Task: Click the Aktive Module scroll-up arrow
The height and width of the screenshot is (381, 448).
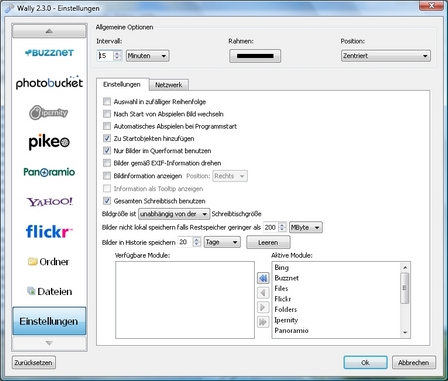Action: (405, 267)
